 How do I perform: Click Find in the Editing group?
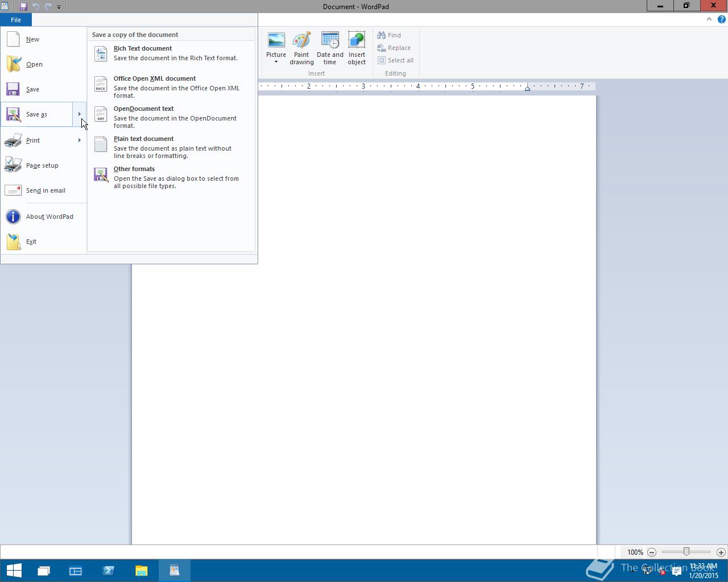coord(389,35)
